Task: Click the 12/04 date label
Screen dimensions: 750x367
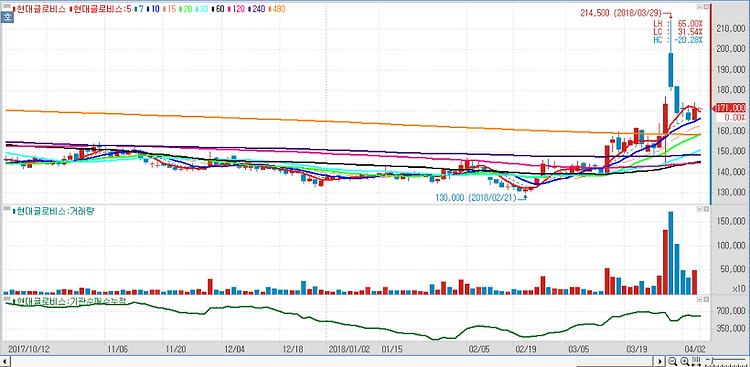Action: (x=234, y=349)
